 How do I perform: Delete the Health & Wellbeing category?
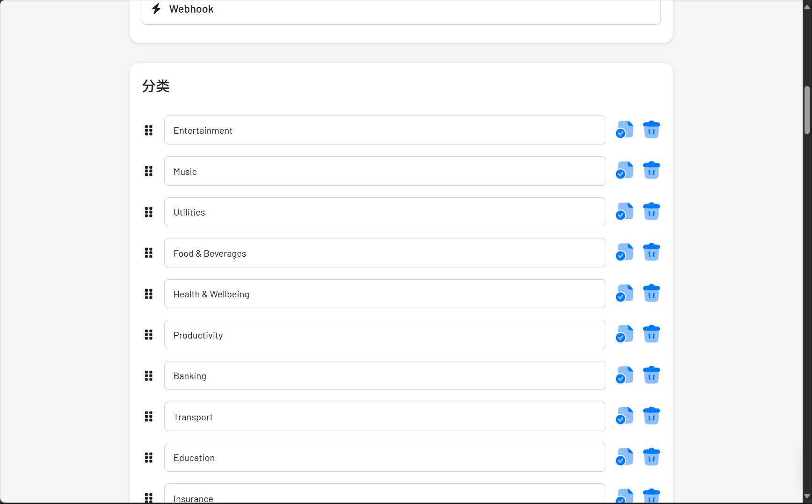pyautogui.click(x=651, y=294)
